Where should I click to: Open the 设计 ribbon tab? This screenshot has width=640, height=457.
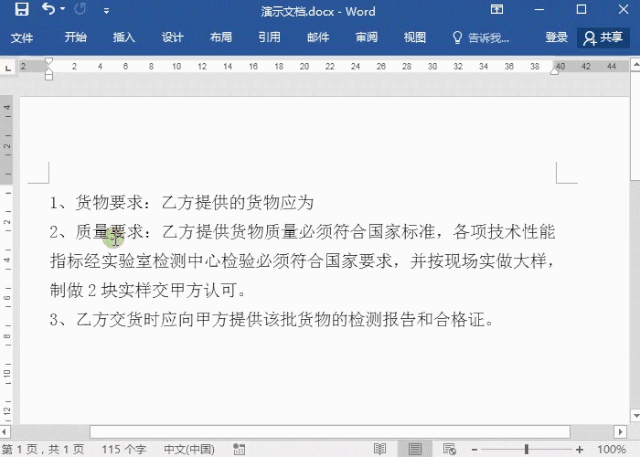(173, 38)
